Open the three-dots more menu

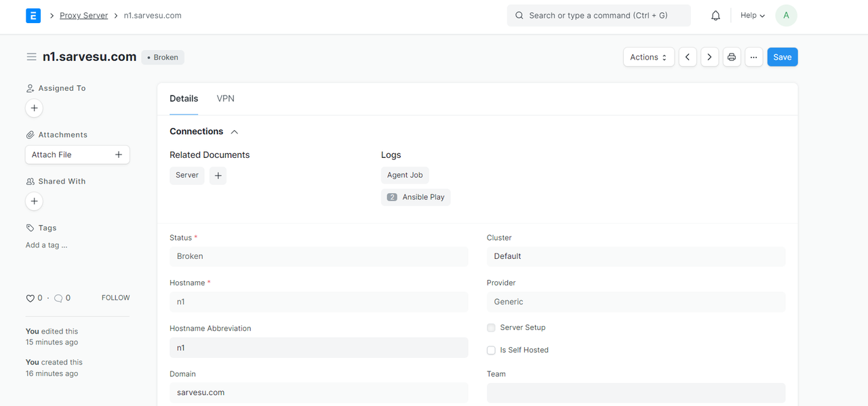[754, 57]
